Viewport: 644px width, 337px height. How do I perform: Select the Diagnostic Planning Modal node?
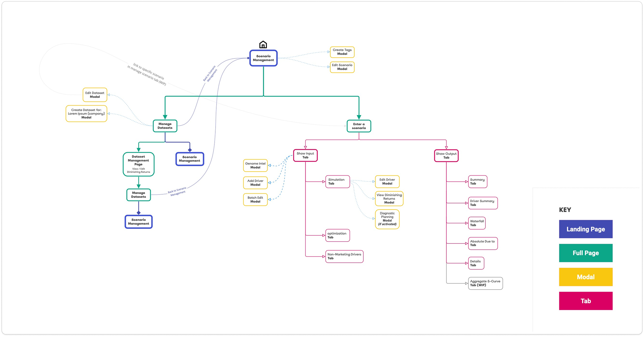[387, 219]
